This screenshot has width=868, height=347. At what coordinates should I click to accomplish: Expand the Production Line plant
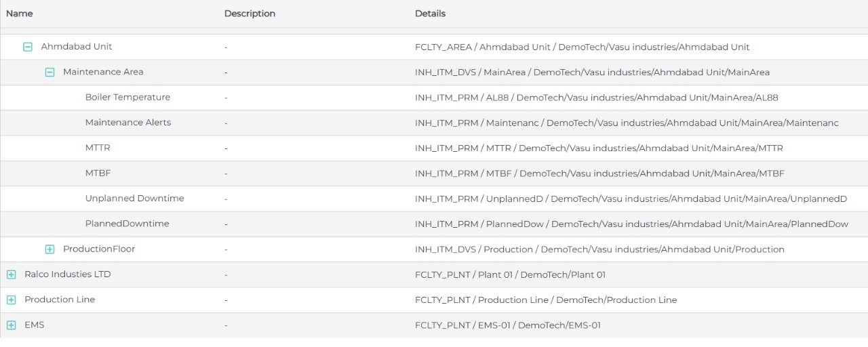coord(11,300)
